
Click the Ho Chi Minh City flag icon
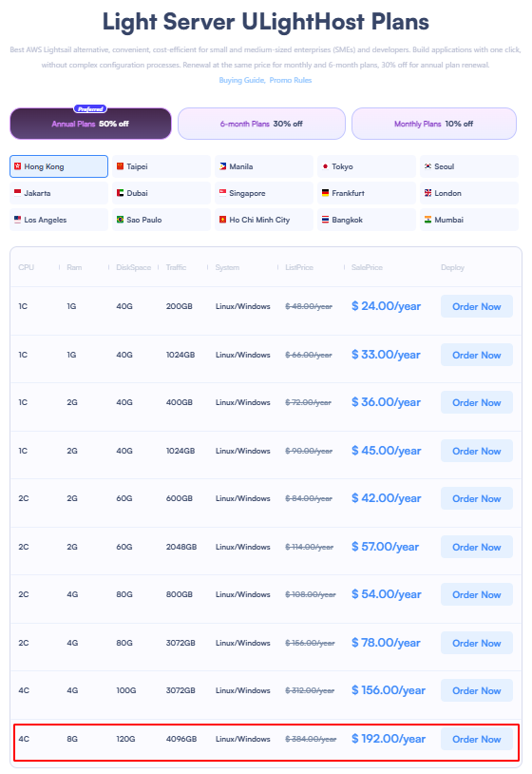(x=223, y=220)
